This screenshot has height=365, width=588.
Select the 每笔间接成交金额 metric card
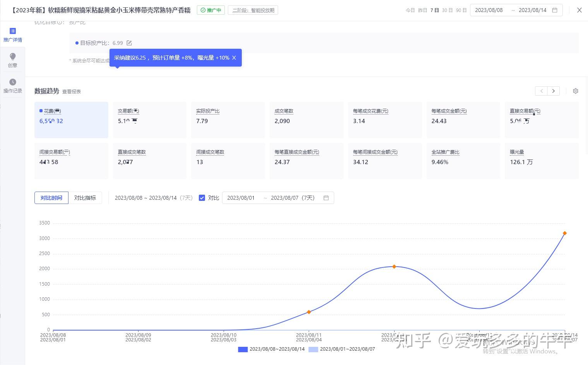[x=385, y=161]
